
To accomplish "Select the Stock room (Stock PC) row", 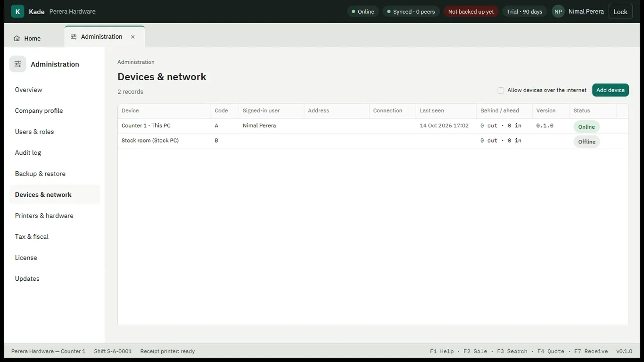I will [373, 141].
